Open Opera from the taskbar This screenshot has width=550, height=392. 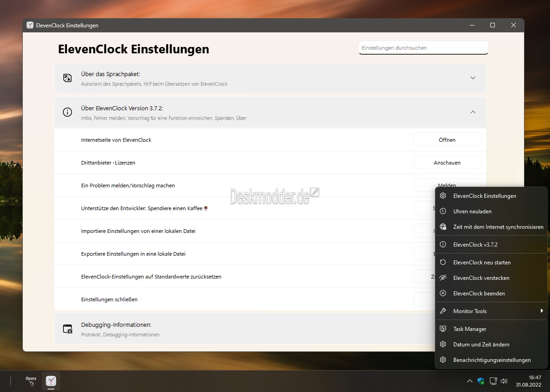pos(31,381)
